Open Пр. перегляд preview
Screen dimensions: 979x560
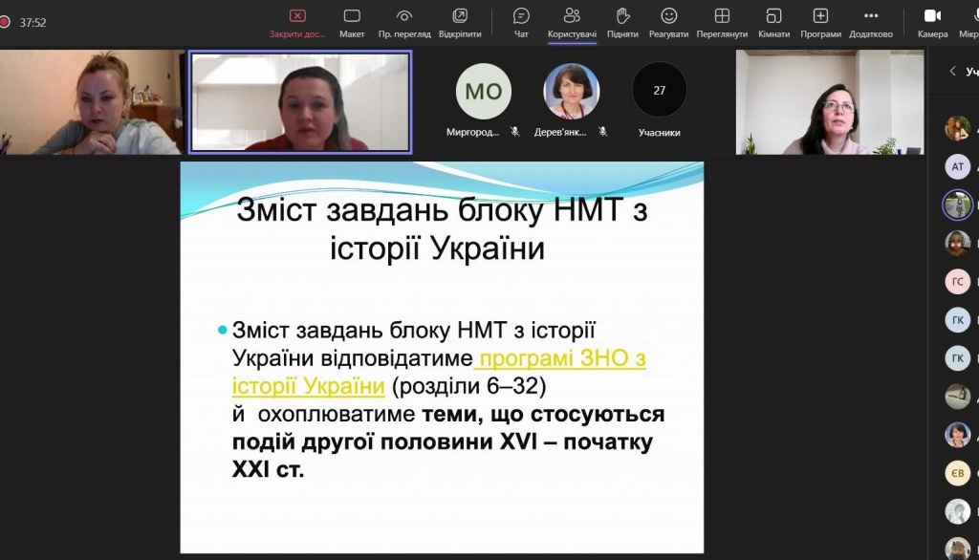click(404, 23)
